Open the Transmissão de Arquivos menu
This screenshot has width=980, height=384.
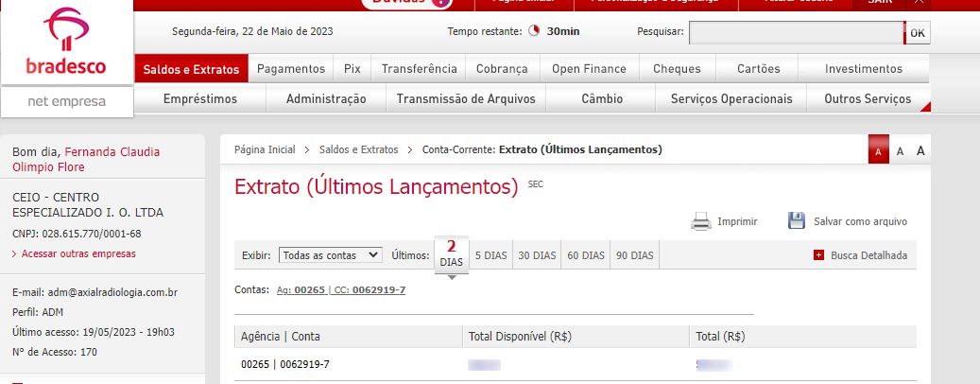point(466,98)
